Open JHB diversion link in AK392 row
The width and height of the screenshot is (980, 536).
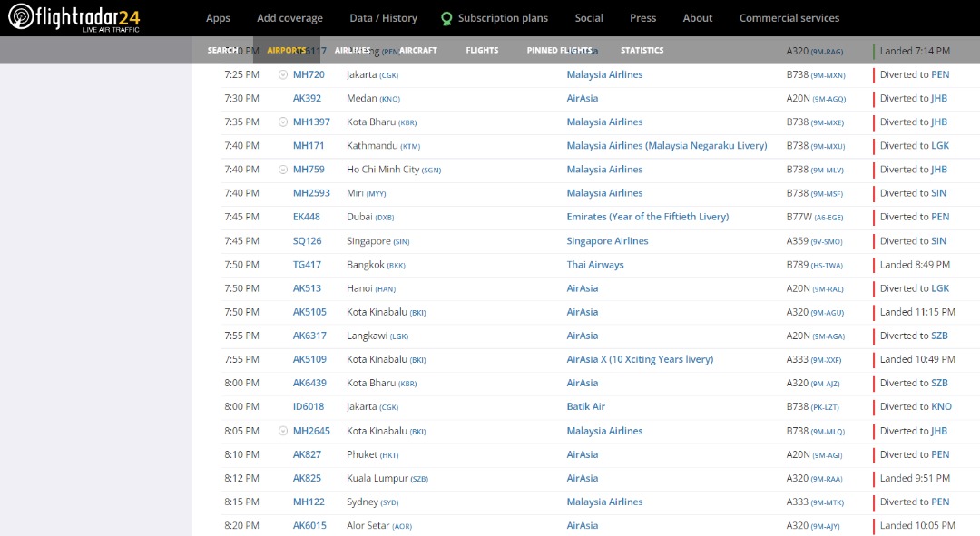[939, 98]
